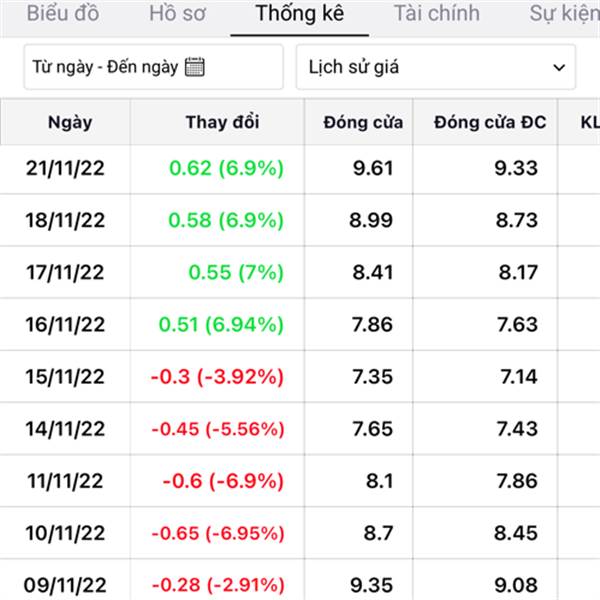Switch to the Biểu đồ tab

[x=62, y=14]
